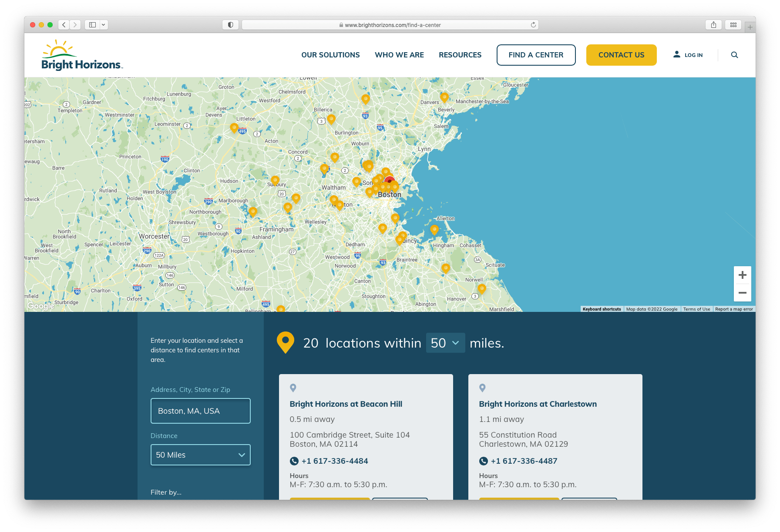Click the map pin near Billerica
This screenshot has height=532, width=780.
tap(331, 119)
